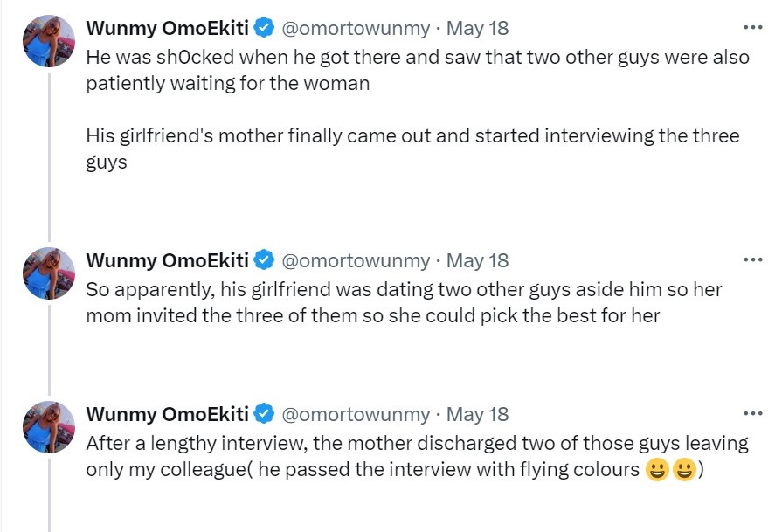The width and height of the screenshot is (782, 532).
Task: Open more options on the "So apparently" tweet
Action: pyautogui.click(x=752, y=259)
